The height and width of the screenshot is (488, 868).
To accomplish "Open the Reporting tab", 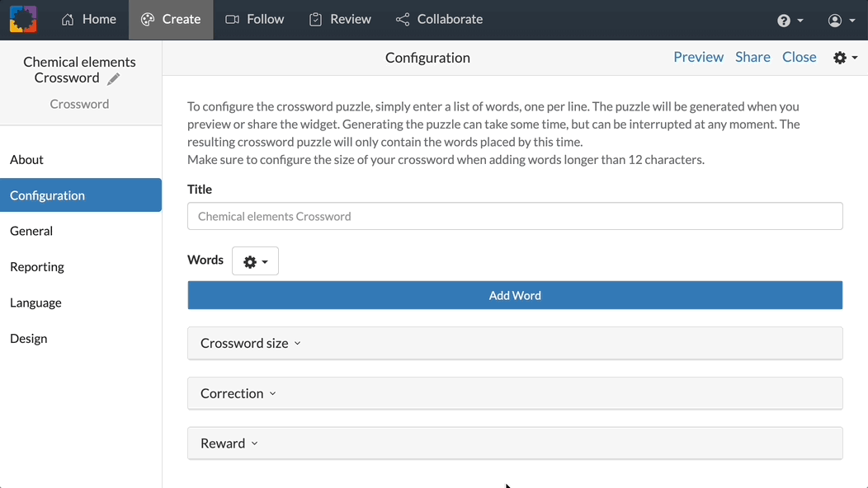I will pos(36,266).
